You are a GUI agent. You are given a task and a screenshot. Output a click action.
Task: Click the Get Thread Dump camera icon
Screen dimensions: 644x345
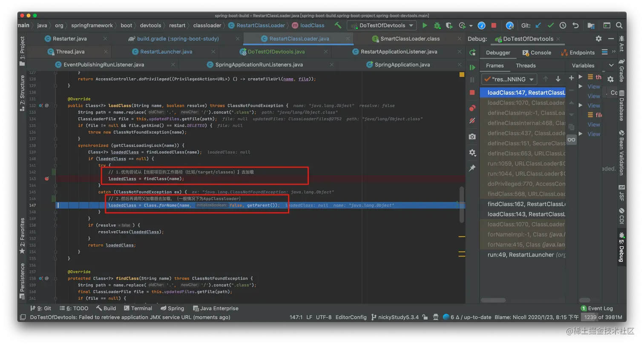point(472,137)
